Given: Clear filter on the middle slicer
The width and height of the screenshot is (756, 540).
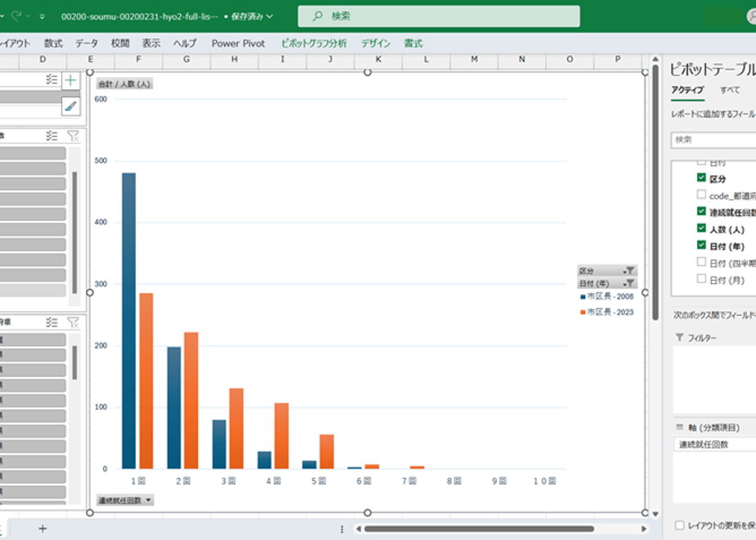Looking at the screenshot, I should (x=73, y=136).
